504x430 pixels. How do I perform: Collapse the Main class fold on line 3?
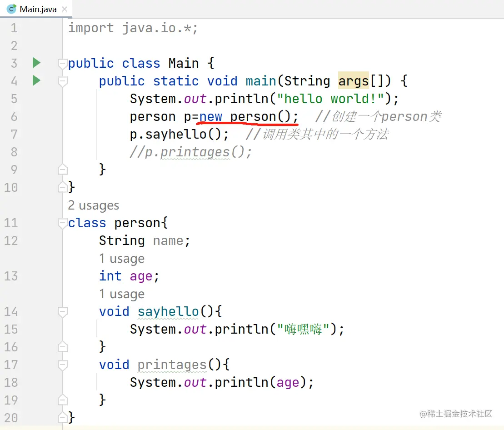63,64
